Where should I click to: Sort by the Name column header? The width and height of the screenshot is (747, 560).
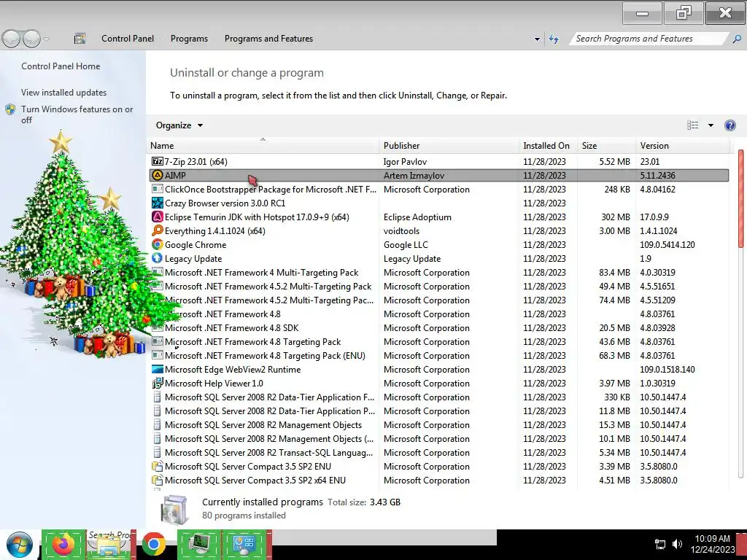pos(263,146)
